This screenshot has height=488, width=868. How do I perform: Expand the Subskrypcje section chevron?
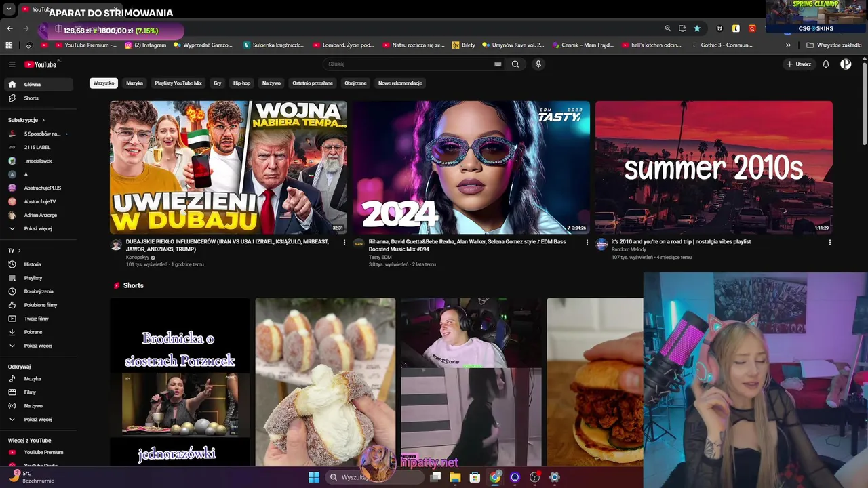(43, 120)
